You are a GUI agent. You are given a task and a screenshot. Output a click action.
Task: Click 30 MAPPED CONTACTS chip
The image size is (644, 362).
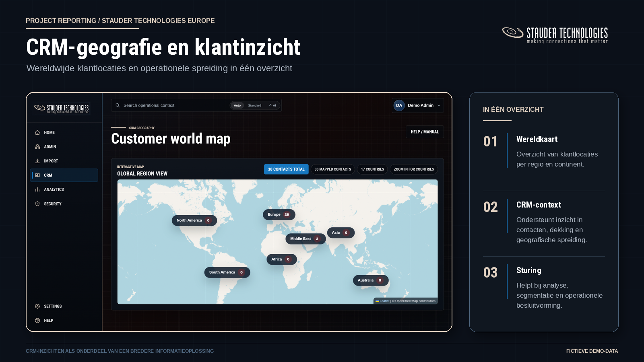point(332,169)
